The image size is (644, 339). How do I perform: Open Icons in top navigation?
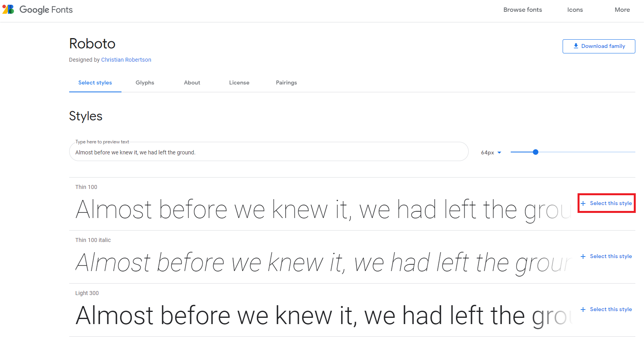click(x=575, y=10)
